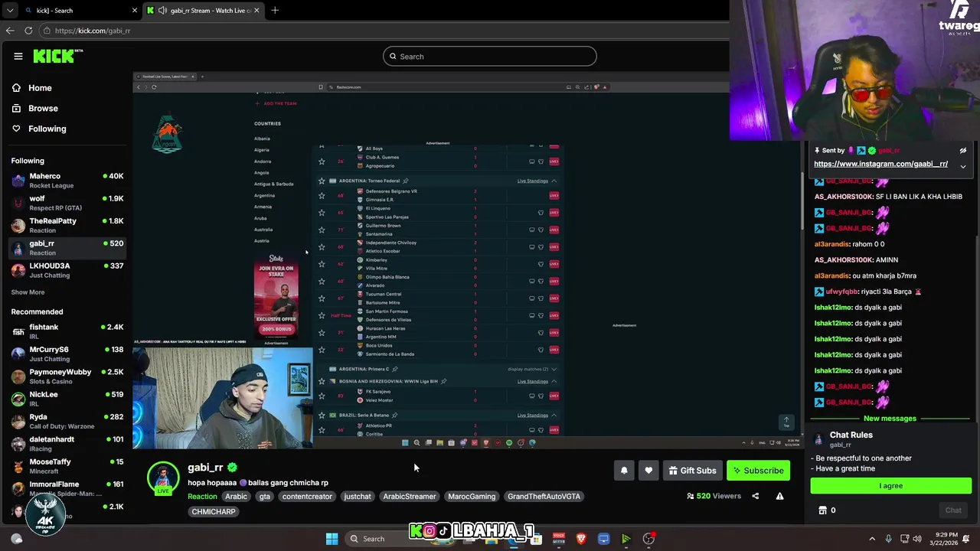
Task: Open OBS Studio in taskbar
Action: (x=648, y=539)
